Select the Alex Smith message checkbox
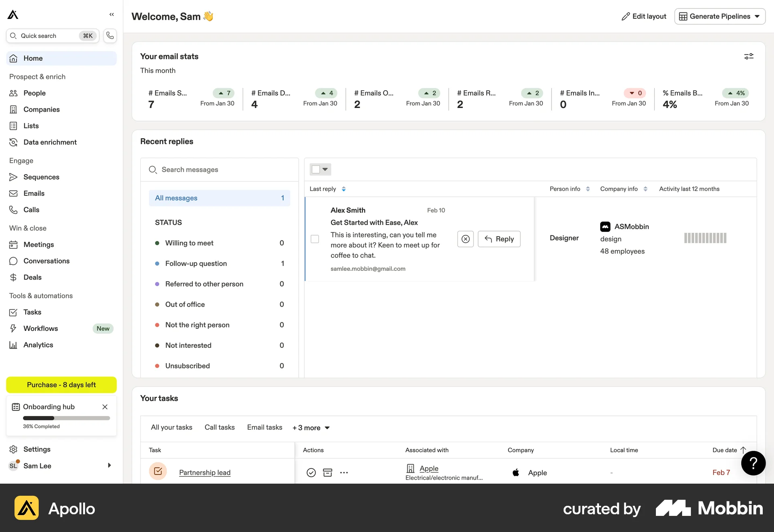The width and height of the screenshot is (774, 532). (x=315, y=239)
